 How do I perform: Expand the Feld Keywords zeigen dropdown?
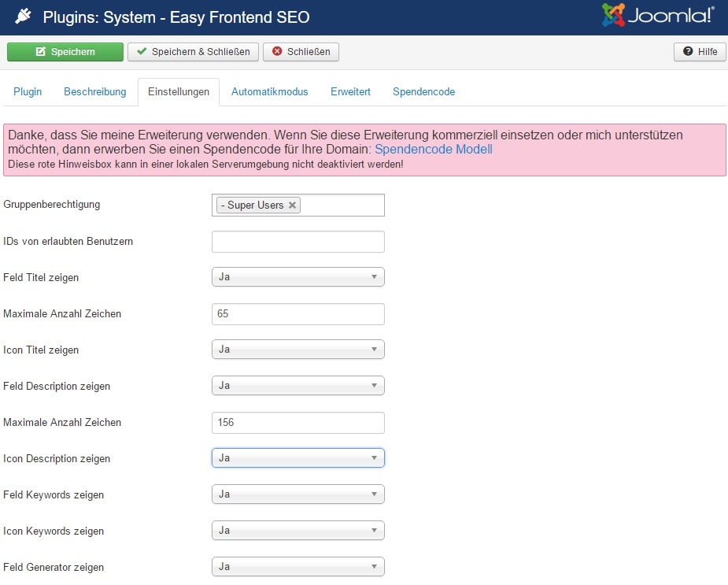tap(298, 494)
